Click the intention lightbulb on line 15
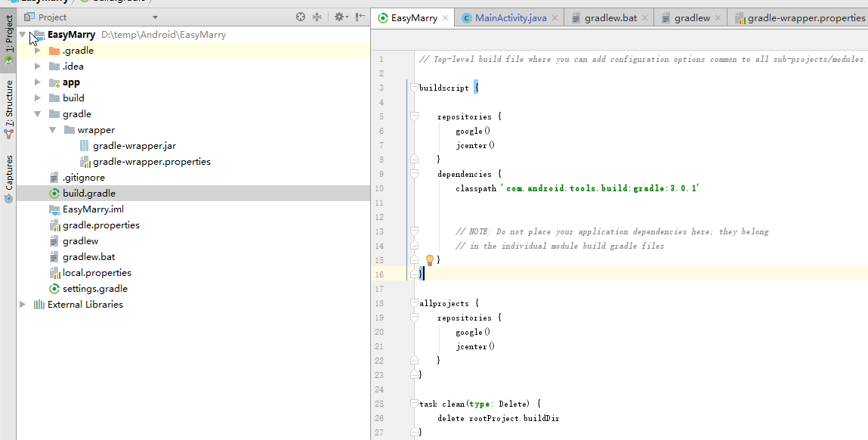The height and width of the screenshot is (440, 868). (x=430, y=259)
